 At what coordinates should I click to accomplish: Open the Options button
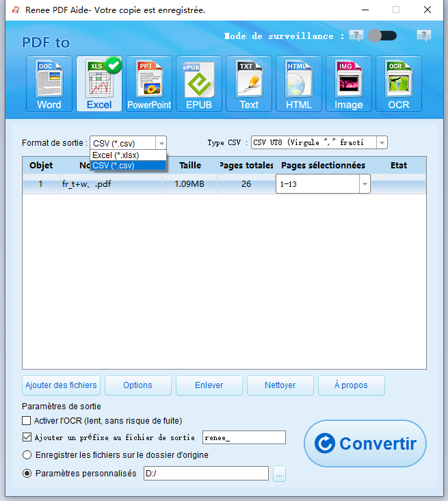[x=138, y=385]
